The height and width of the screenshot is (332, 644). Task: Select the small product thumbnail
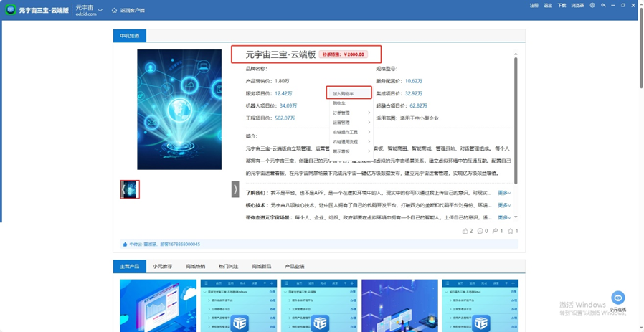[130, 189]
